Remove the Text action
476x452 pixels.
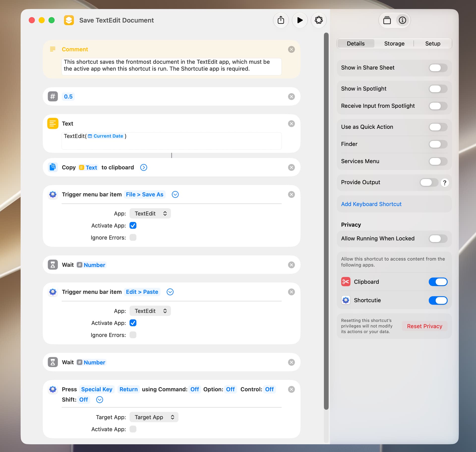(291, 124)
